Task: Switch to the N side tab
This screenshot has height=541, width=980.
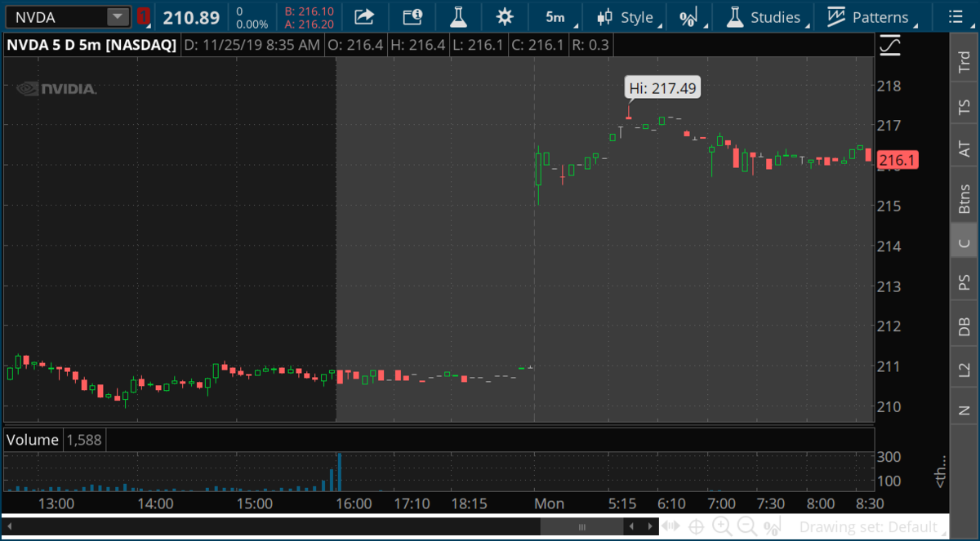Action: pyautogui.click(x=964, y=410)
